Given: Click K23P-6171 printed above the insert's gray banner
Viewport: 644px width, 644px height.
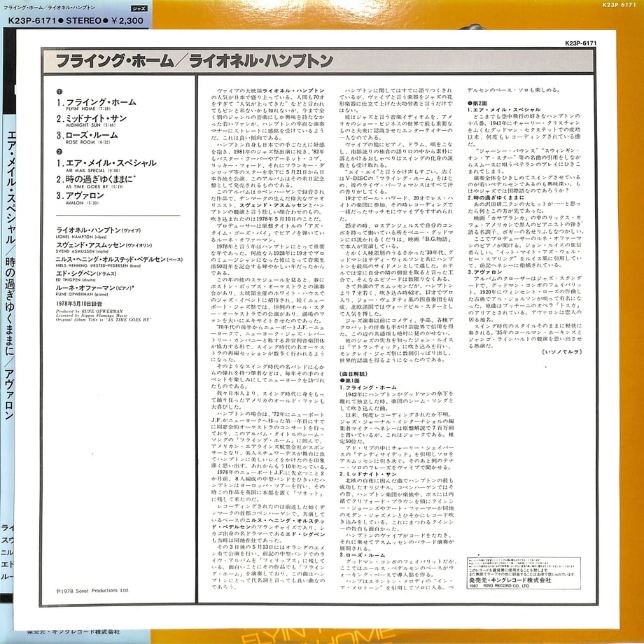Looking at the screenshot, I should [x=581, y=43].
